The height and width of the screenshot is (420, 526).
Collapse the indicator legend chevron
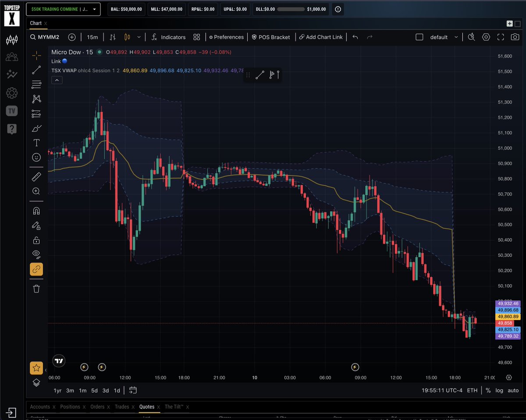pos(57,80)
